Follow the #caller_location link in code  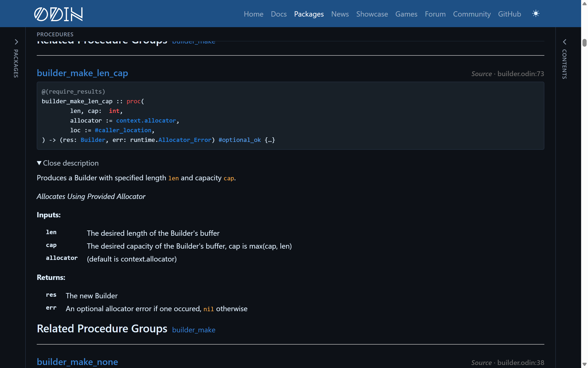pos(123,130)
